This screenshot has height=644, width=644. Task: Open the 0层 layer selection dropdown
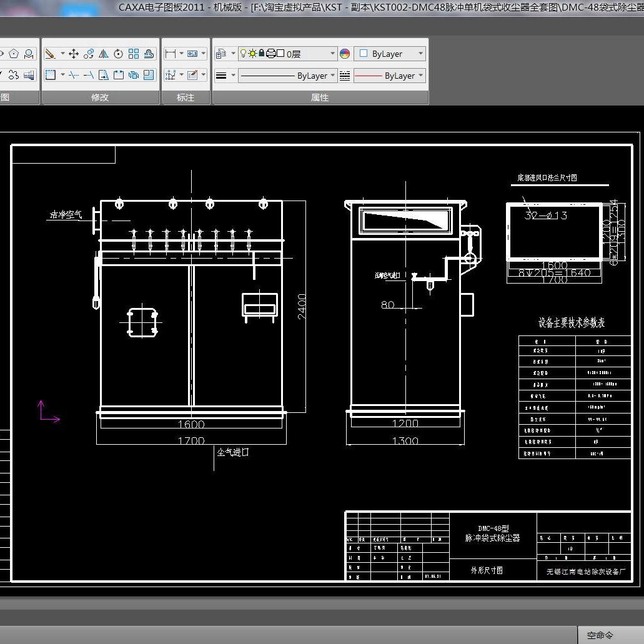pyautogui.click(x=333, y=54)
